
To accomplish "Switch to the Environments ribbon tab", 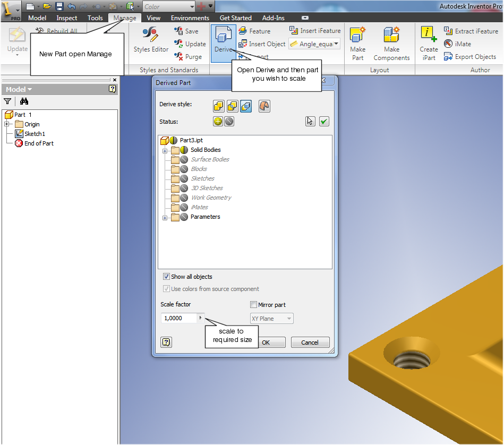I will coord(190,18).
